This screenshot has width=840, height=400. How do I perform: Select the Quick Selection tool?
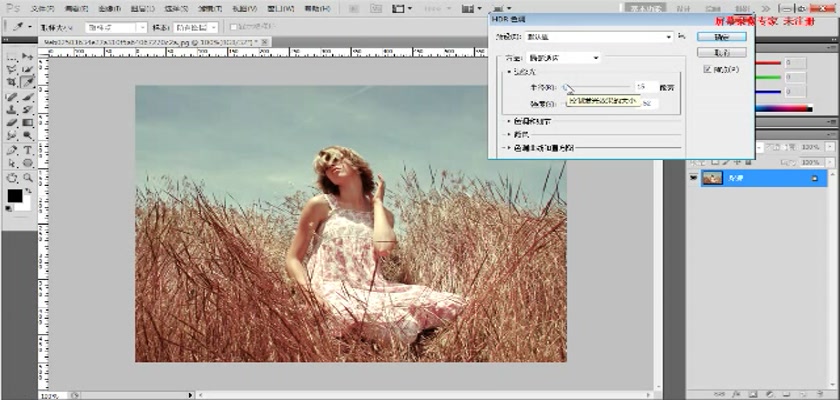click(x=28, y=70)
